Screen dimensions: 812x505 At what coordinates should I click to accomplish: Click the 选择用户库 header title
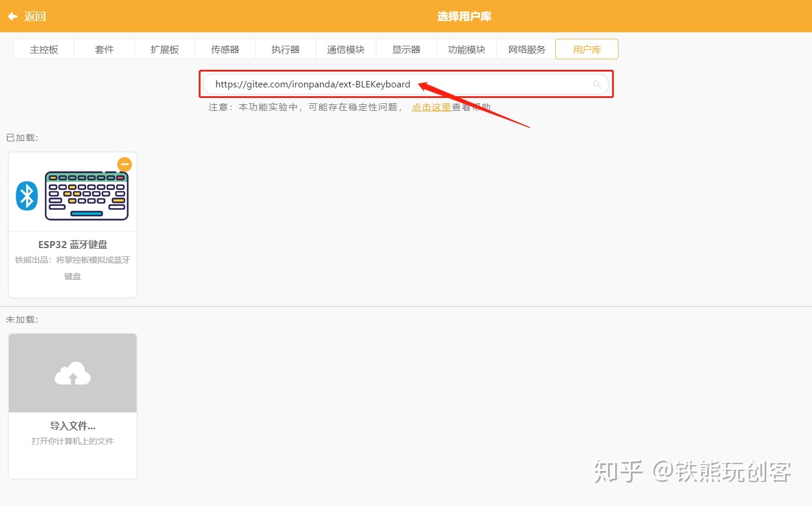(x=464, y=16)
